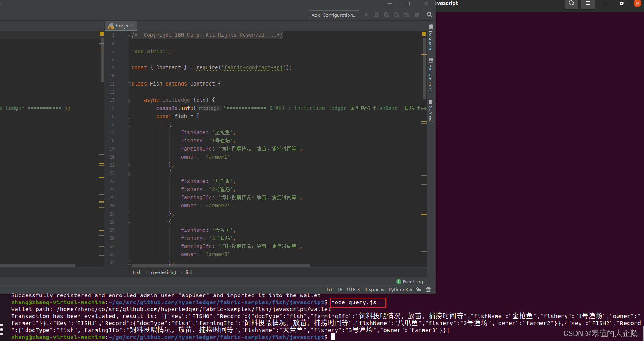Click 'fabric-contract-api' string on line 9
Screen dimensions: 644x341
(254, 68)
